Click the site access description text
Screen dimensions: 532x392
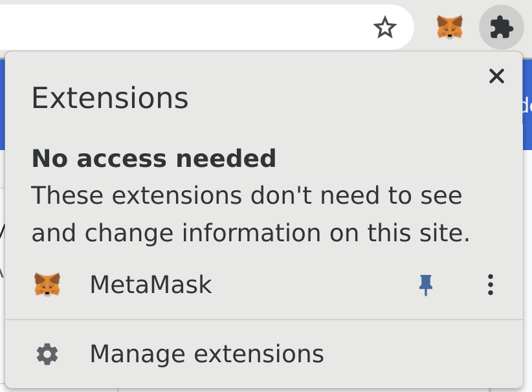click(247, 195)
